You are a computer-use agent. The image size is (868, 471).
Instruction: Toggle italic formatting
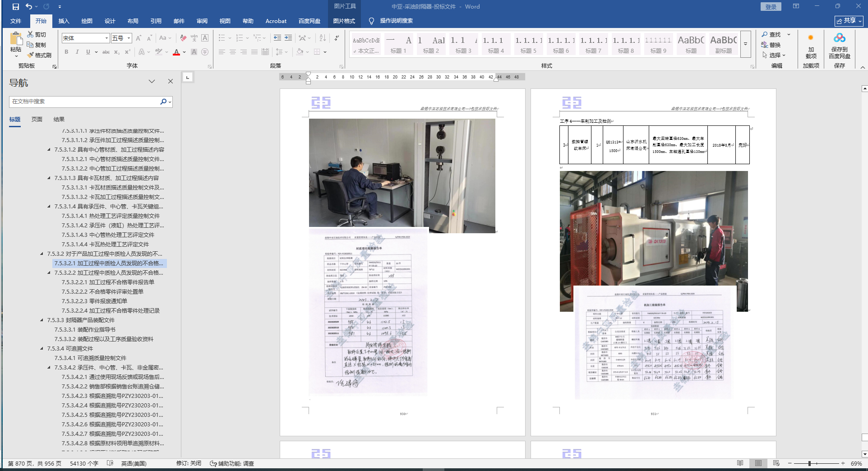pyautogui.click(x=77, y=52)
